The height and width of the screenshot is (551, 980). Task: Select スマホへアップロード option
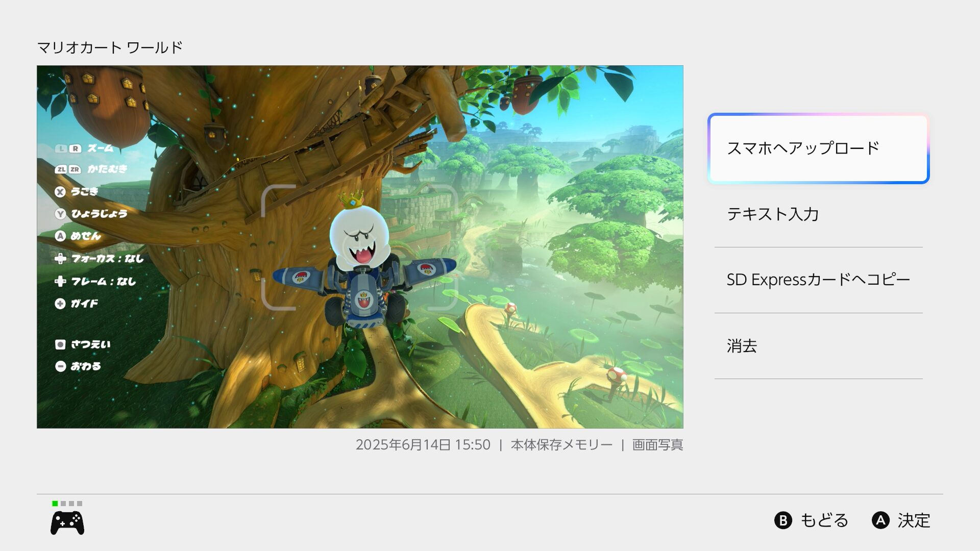[818, 148]
